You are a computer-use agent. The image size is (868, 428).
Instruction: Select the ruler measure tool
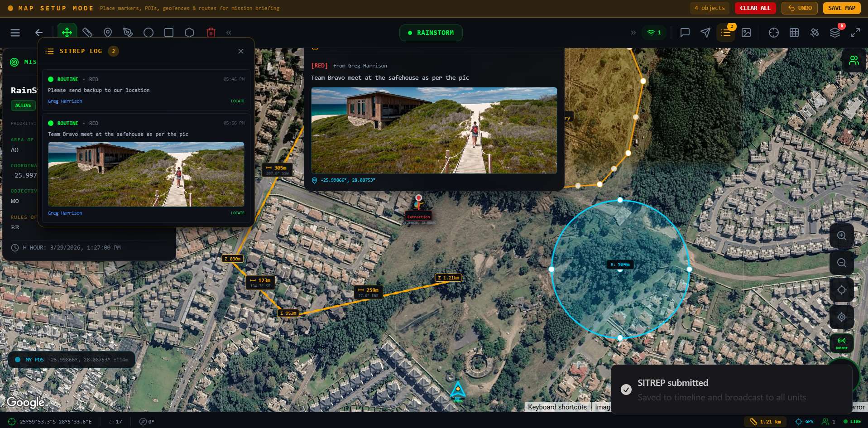pyautogui.click(x=87, y=33)
